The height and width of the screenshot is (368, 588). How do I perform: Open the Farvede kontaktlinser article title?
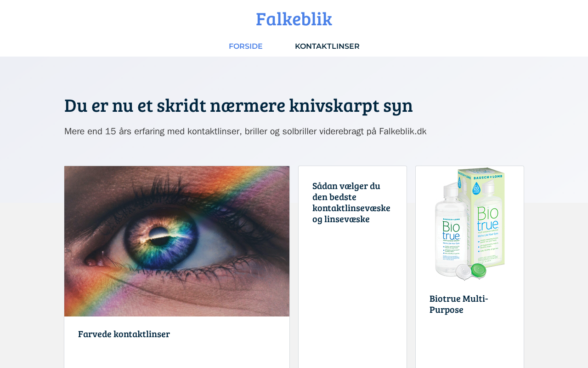coord(124,334)
